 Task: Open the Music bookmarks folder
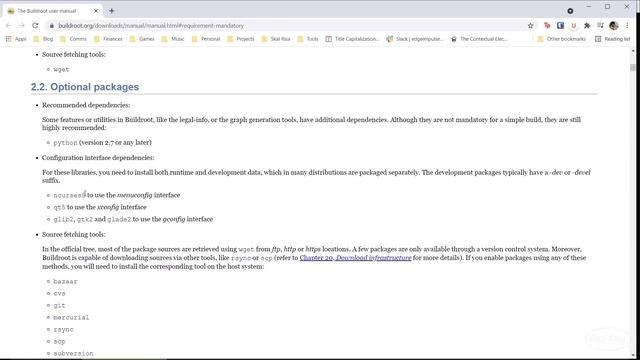[x=173, y=39]
